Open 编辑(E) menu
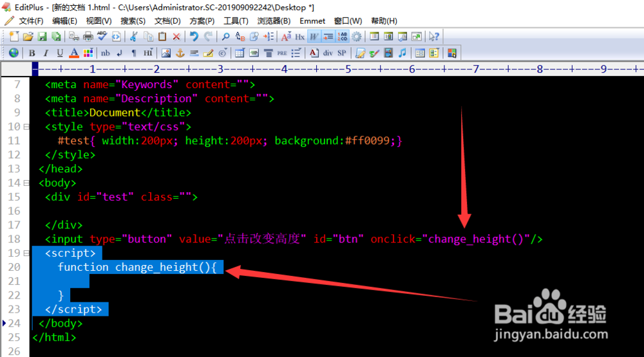Image resolution: width=644 pixels, height=357 pixels. pyautogui.click(x=64, y=21)
